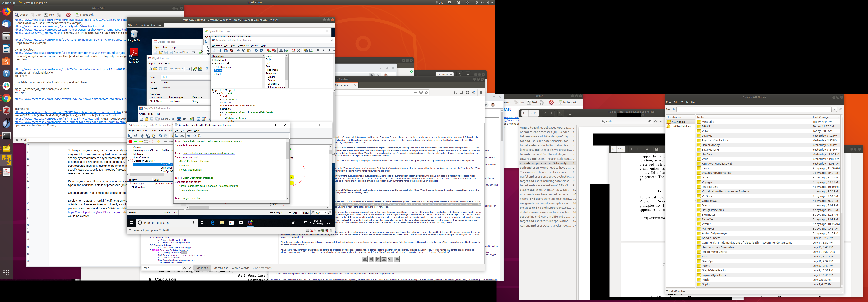Click the Result Visualization link in generator output
Image resolution: width=868 pixels, height=302 pixels.
pyautogui.click(x=190, y=170)
